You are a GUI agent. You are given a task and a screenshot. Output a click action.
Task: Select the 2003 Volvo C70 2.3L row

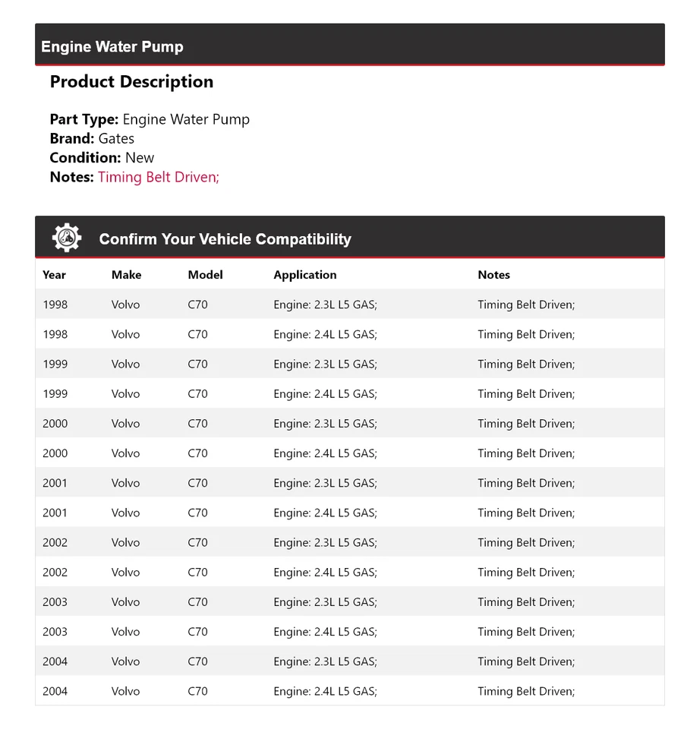(349, 602)
